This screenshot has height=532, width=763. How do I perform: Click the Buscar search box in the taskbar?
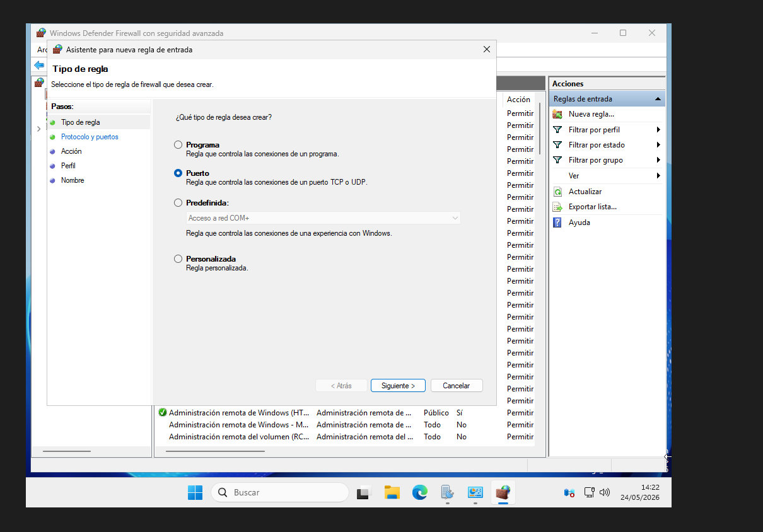(x=280, y=492)
